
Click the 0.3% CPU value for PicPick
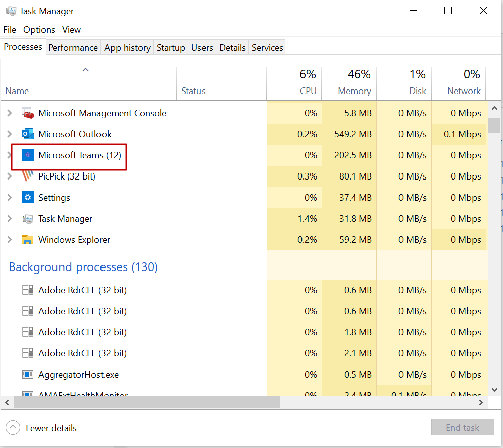pyautogui.click(x=308, y=176)
